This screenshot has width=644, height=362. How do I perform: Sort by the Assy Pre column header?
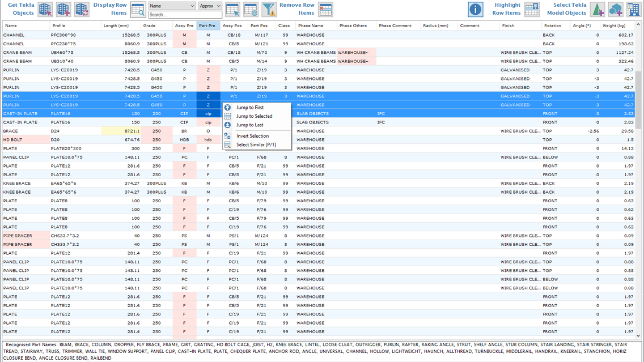pos(184,25)
